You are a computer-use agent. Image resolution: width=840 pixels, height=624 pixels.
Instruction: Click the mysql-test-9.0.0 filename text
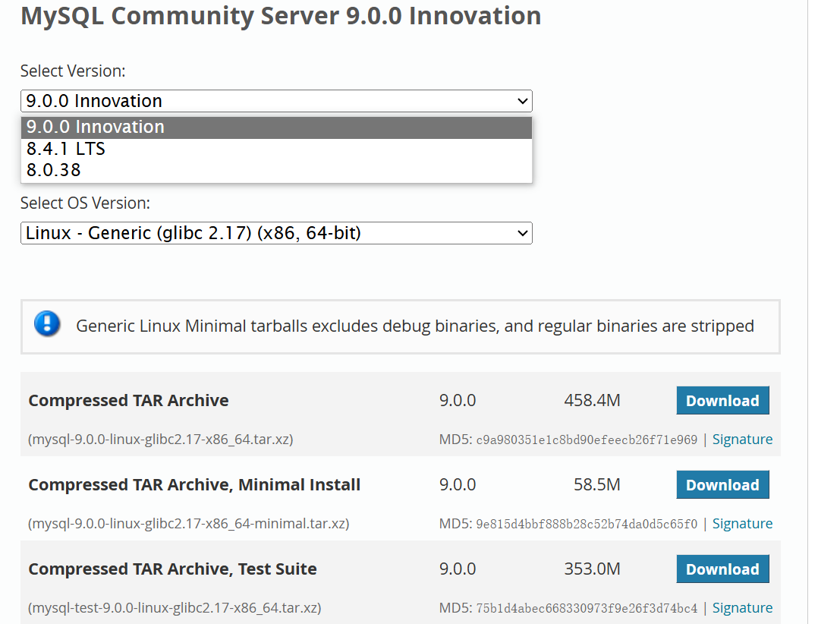pos(175,608)
